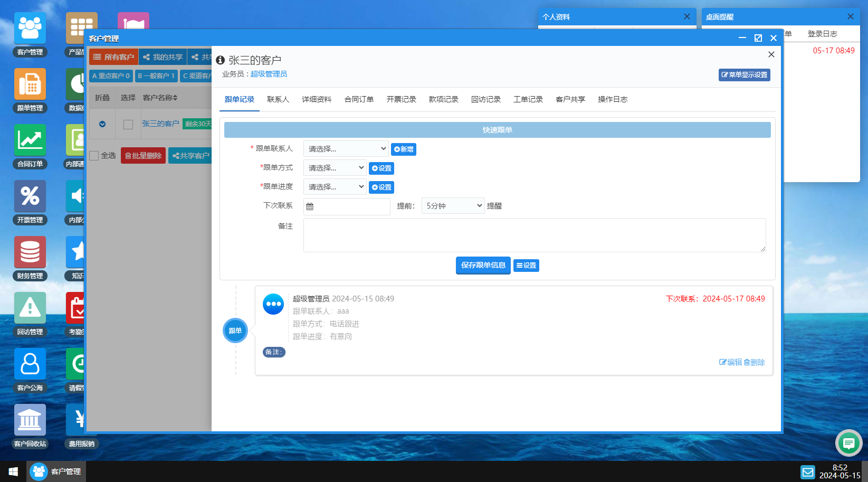Open the 跟单方式 dropdown

click(335, 168)
